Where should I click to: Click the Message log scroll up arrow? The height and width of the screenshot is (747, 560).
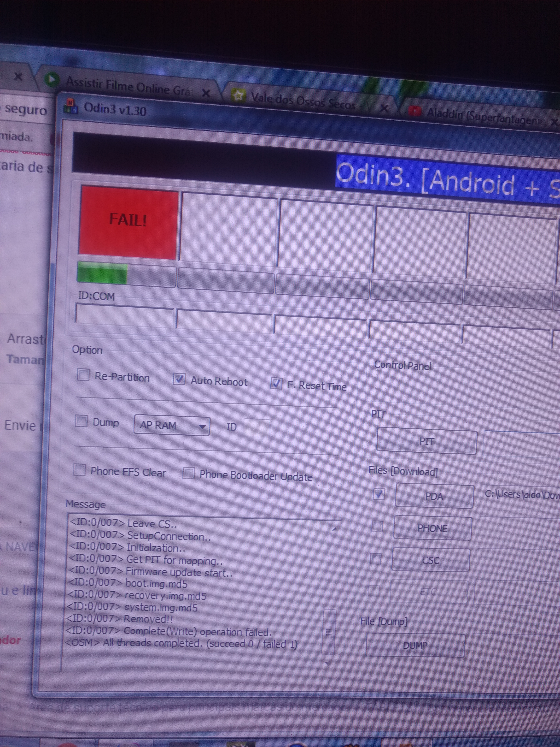(x=335, y=529)
